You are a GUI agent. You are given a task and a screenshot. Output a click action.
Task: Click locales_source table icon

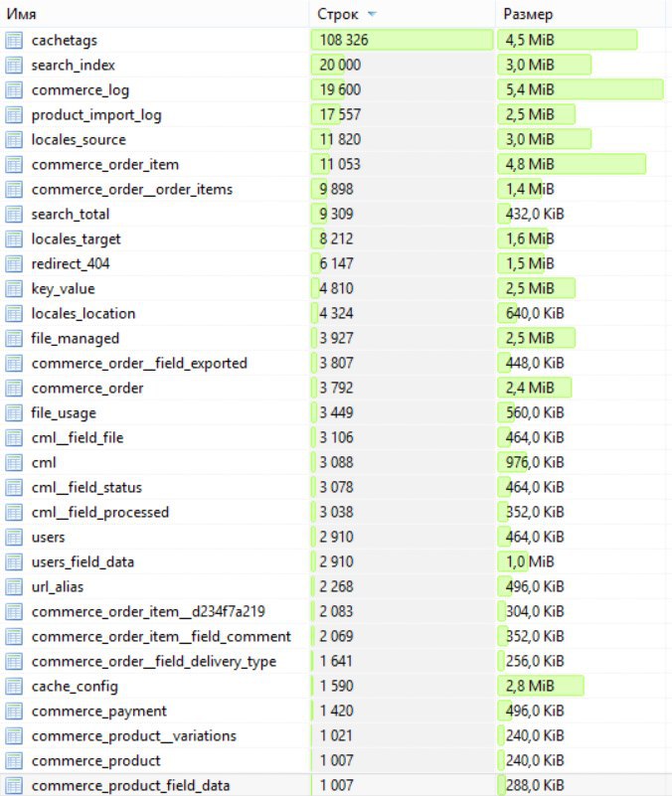(x=14, y=139)
